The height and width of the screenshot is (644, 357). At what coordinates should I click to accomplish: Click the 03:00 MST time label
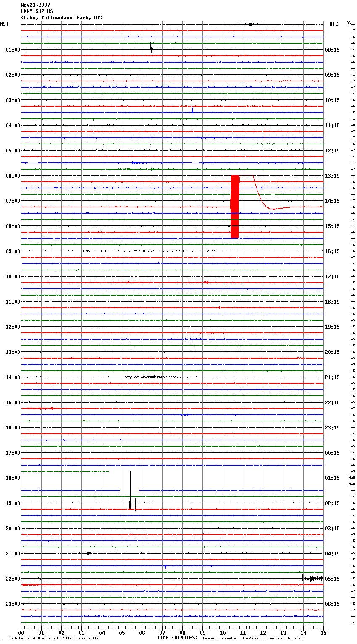point(13,100)
